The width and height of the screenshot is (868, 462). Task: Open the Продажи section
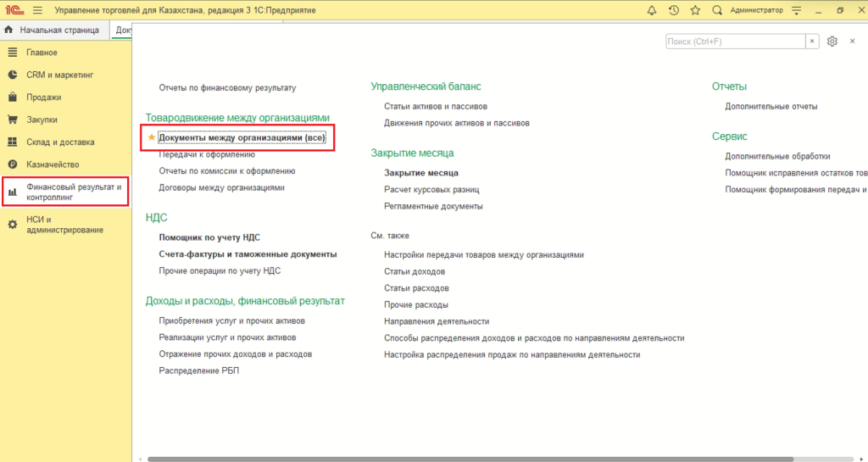(44, 97)
